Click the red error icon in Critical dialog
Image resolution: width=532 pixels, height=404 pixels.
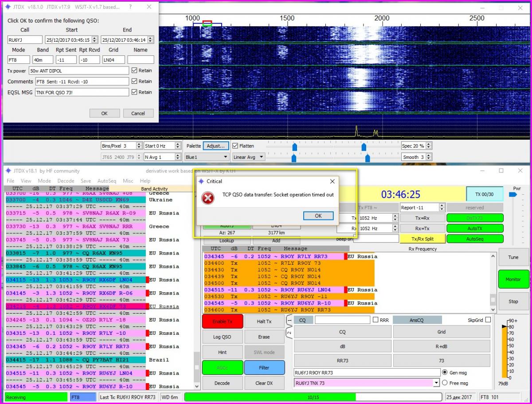(x=207, y=198)
